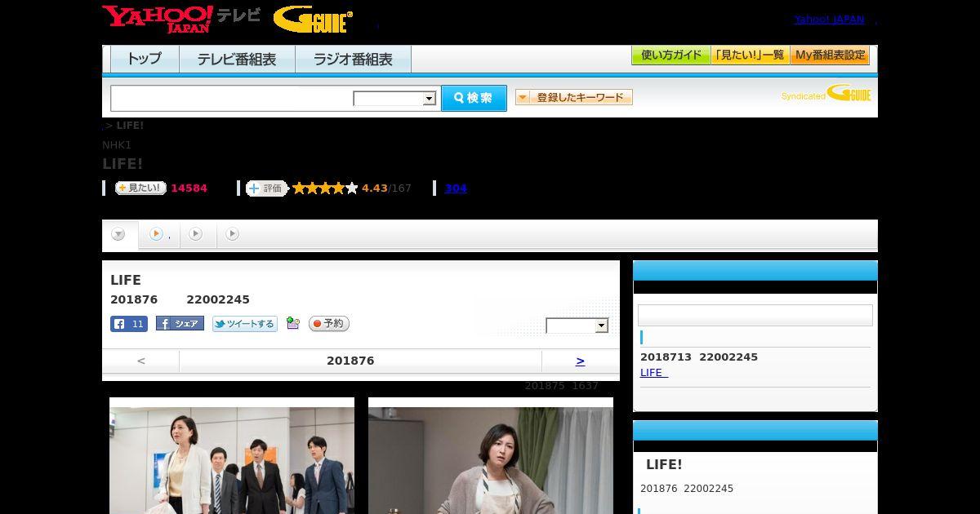Share on Facebook with シェア button
980x514 pixels.
coord(180,324)
